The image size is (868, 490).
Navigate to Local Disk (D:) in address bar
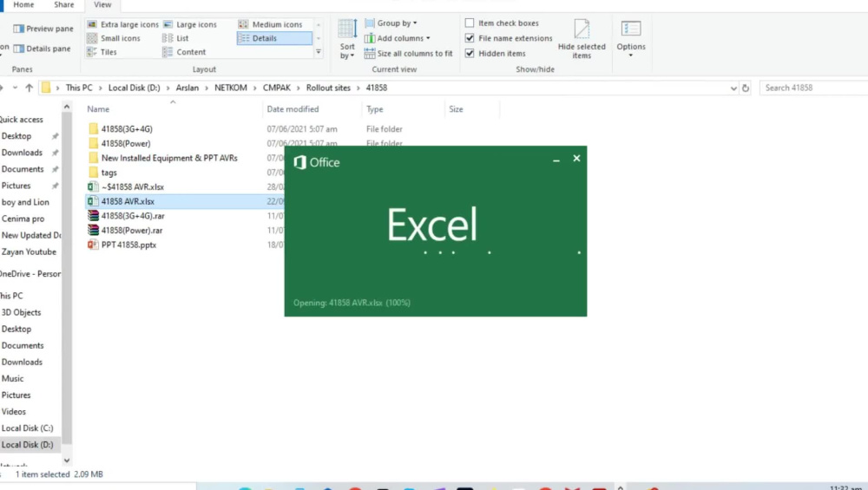coord(134,88)
